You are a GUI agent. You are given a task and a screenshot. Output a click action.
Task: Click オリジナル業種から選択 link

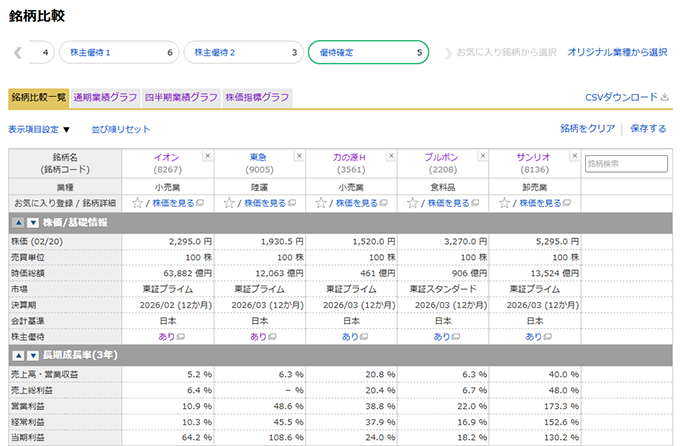[x=618, y=52]
